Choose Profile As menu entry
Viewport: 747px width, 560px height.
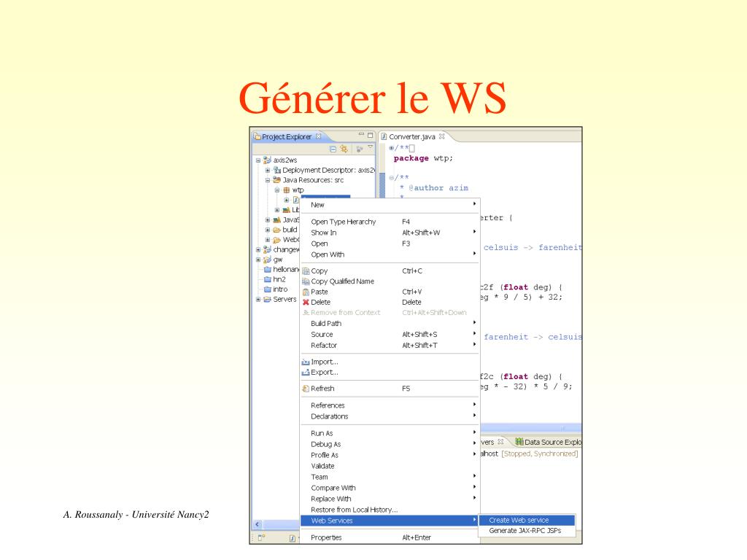tap(390, 455)
